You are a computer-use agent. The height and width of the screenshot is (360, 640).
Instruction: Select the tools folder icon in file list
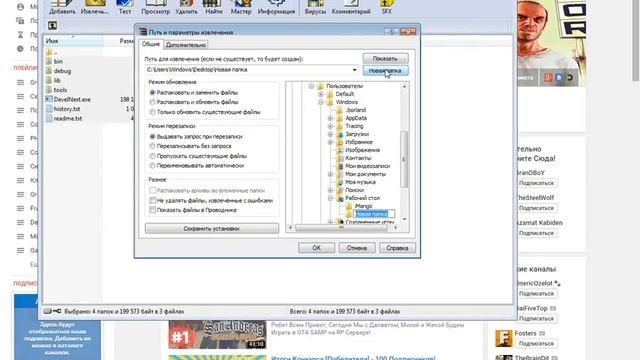coord(49,90)
